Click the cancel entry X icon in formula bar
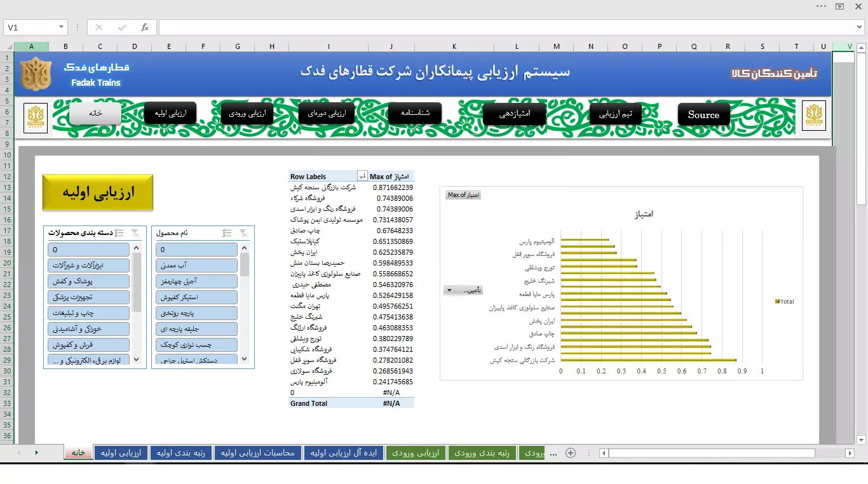The image size is (868, 484). (99, 27)
